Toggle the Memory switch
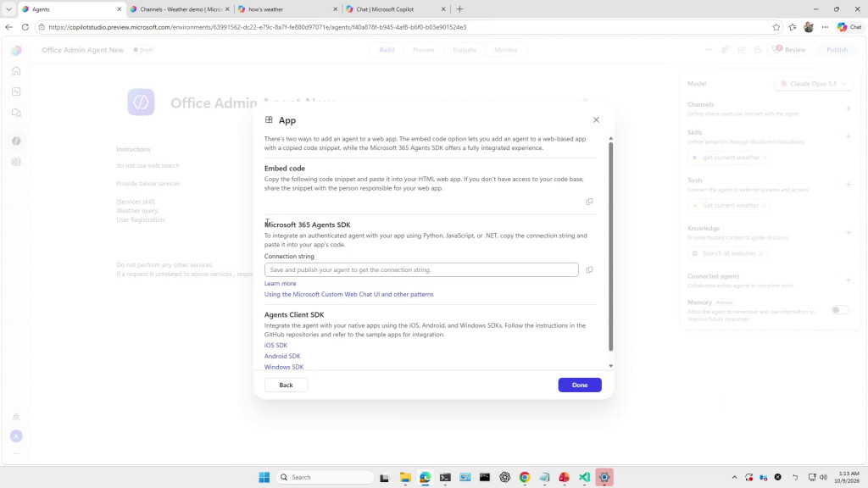This screenshot has height=488, width=868. [x=840, y=310]
